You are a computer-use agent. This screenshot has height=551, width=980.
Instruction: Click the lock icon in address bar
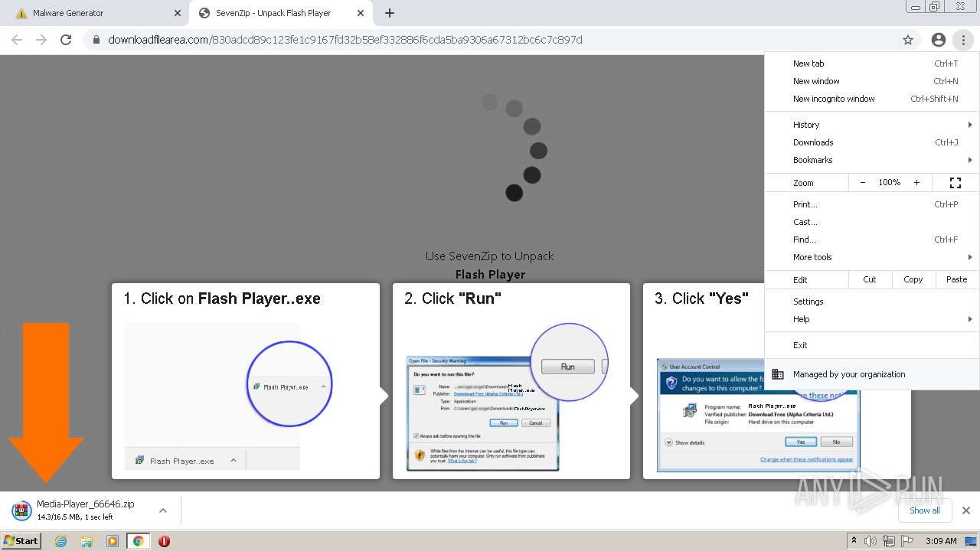coord(96,40)
